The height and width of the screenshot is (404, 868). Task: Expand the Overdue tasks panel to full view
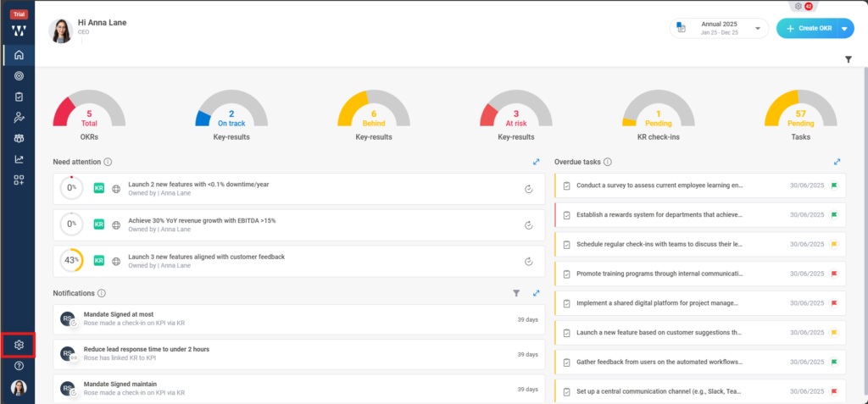(837, 162)
